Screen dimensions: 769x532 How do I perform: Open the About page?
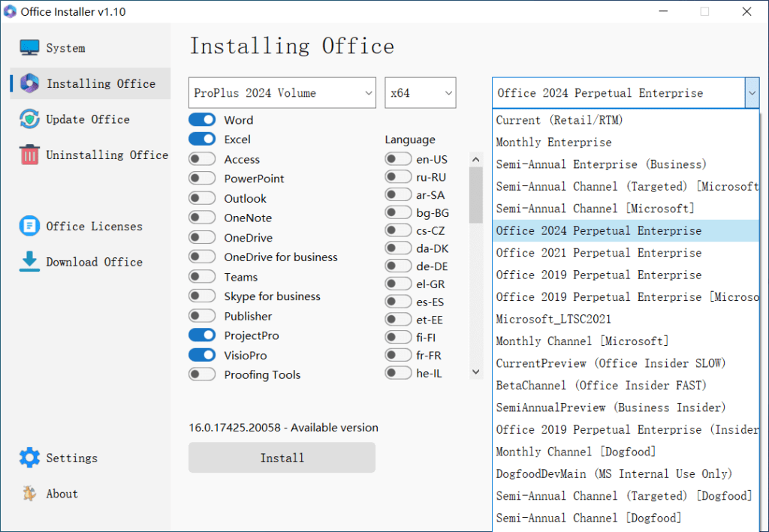click(x=62, y=494)
